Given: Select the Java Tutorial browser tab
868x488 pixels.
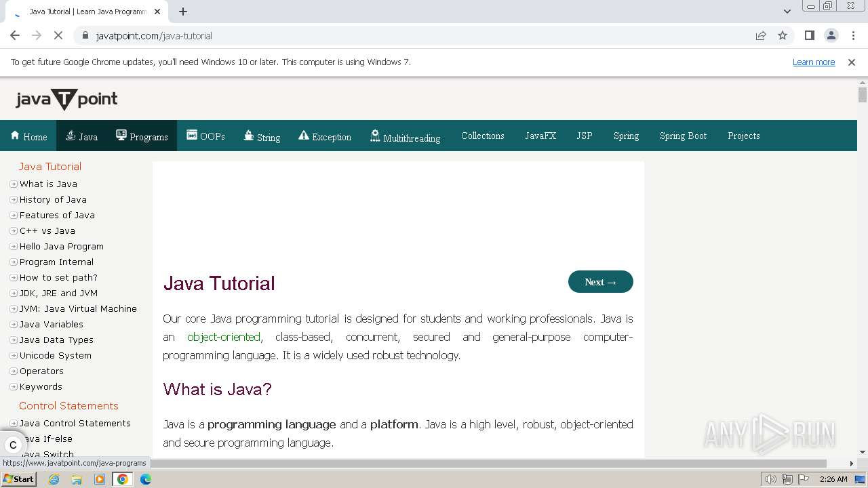Looking at the screenshot, I should [88, 12].
